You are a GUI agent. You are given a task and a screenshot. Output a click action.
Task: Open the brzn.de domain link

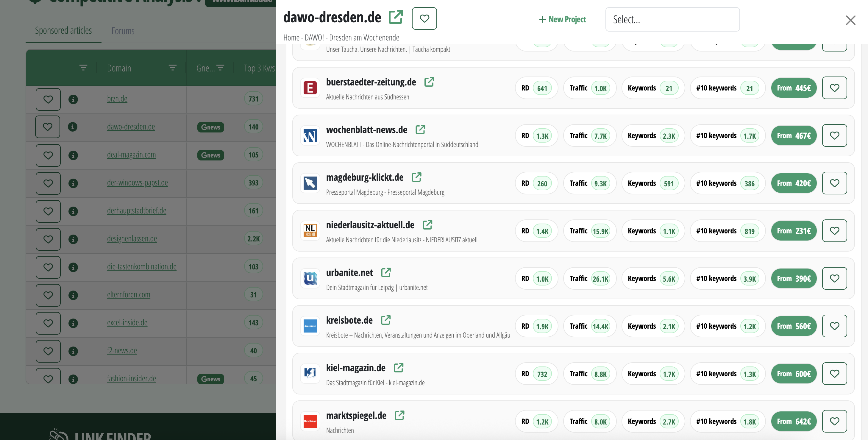pyautogui.click(x=117, y=99)
